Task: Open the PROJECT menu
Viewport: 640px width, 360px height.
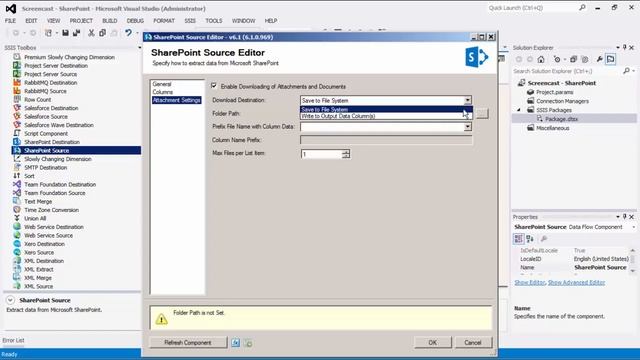Action: tap(81, 21)
